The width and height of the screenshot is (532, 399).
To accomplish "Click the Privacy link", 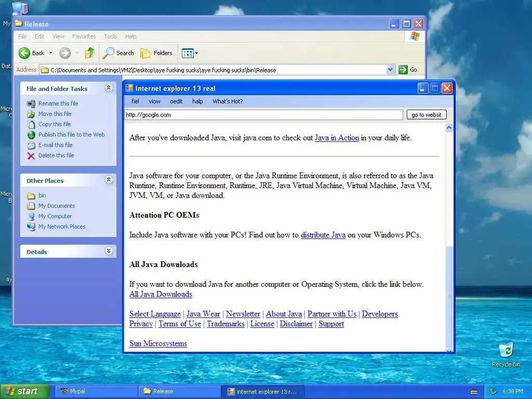I will (141, 324).
